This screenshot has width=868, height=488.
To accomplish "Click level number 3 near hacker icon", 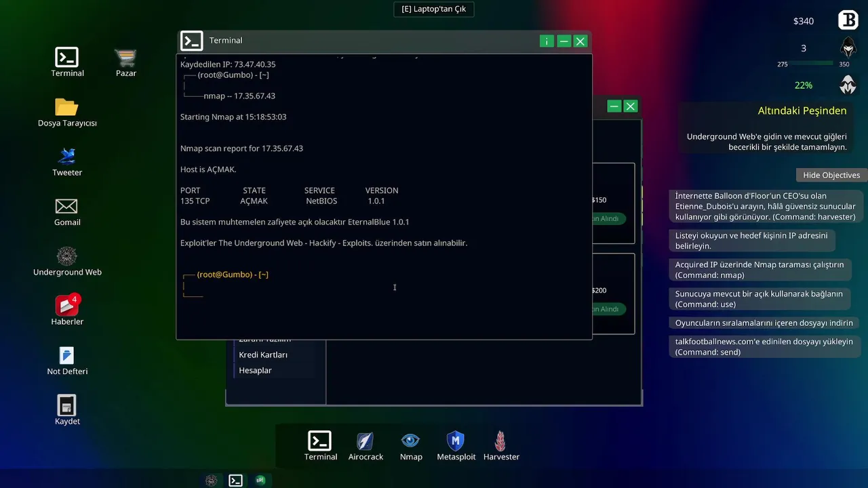I will point(804,48).
